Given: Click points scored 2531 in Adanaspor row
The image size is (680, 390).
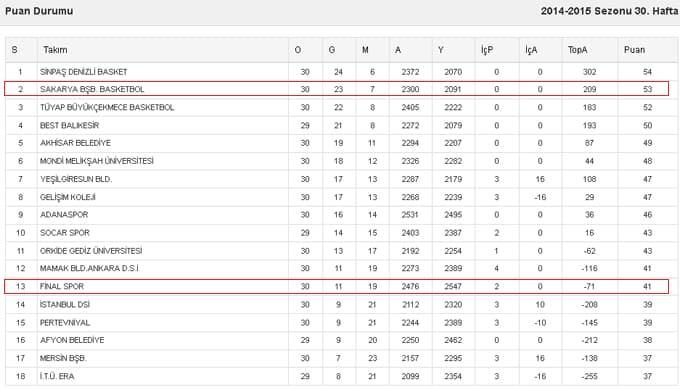Looking at the screenshot, I should pyautogui.click(x=410, y=214).
